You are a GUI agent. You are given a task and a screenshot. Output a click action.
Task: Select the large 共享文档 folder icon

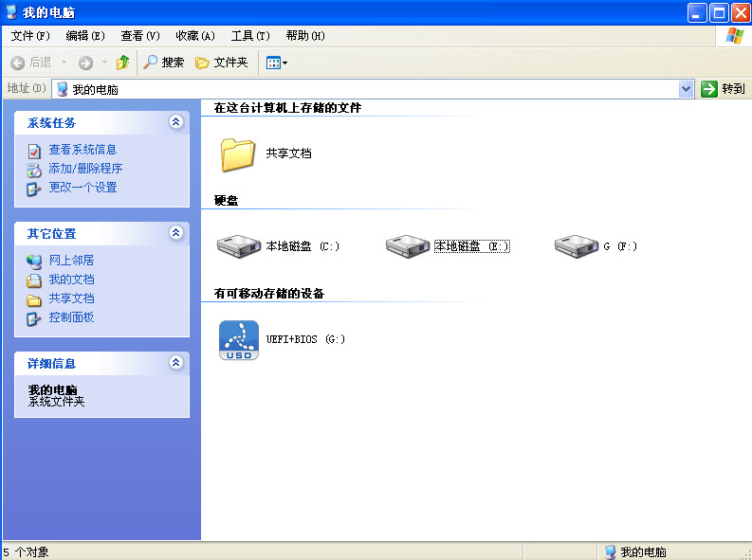237,154
